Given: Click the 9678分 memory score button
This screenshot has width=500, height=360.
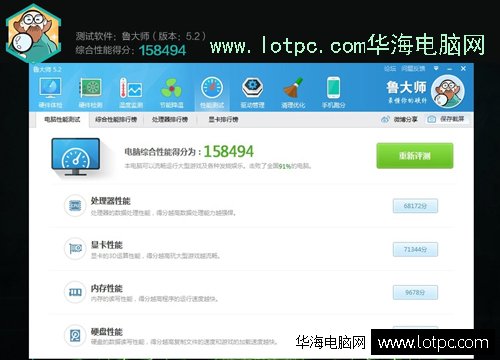Looking at the screenshot, I should (415, 292).
